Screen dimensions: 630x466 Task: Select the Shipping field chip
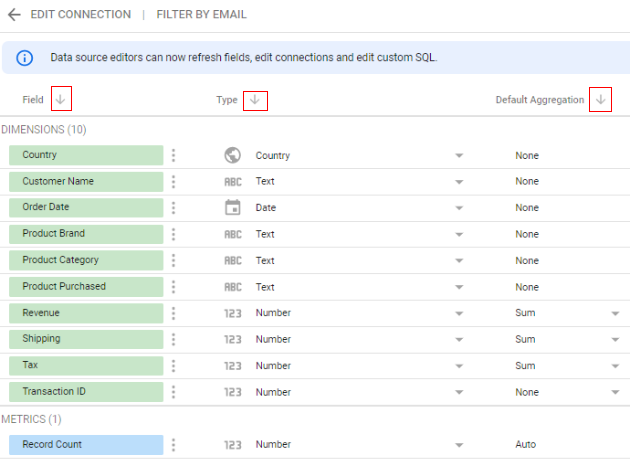tap(86, 339)
